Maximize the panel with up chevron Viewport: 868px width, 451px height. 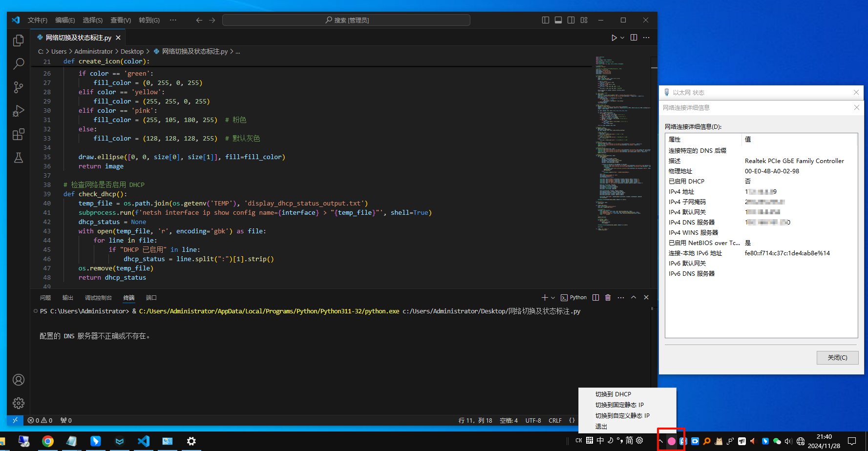click(x=634, y=297)
